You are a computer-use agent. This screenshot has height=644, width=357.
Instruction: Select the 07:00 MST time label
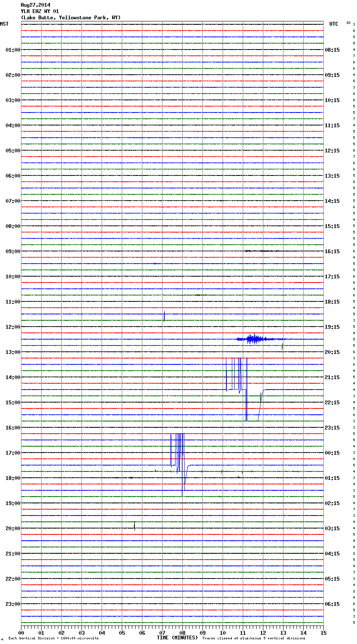pos(13,201)
